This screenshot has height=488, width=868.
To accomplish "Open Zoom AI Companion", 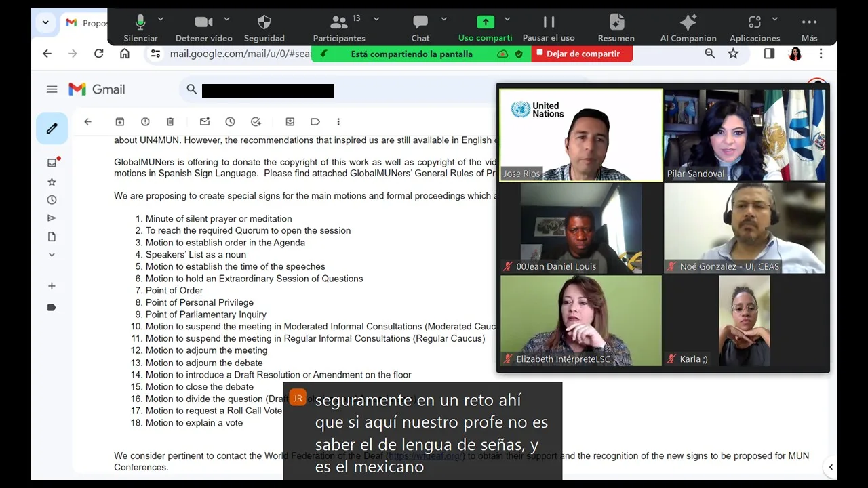I will pyautogui.click(x=688, y=28).
